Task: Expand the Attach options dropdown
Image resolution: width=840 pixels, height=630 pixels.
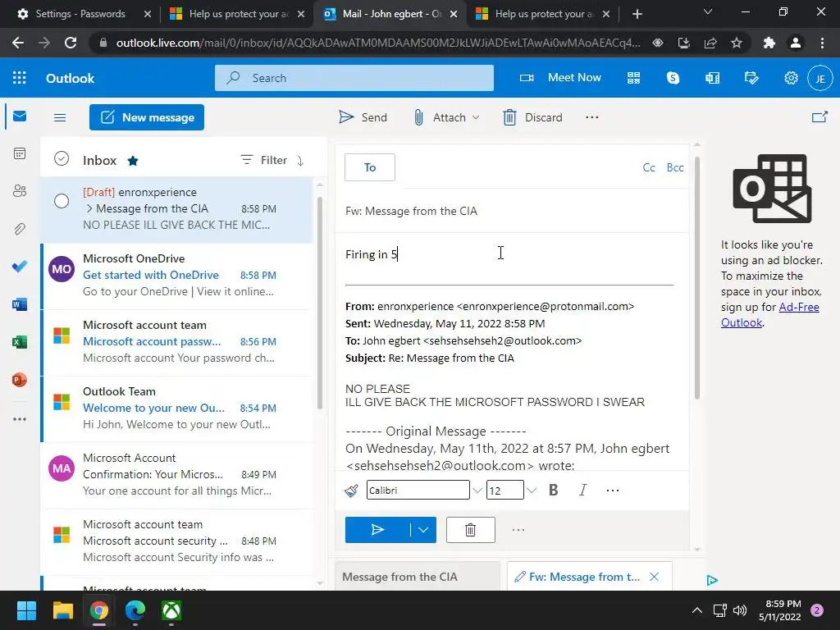Action: [x=476, y=117]
